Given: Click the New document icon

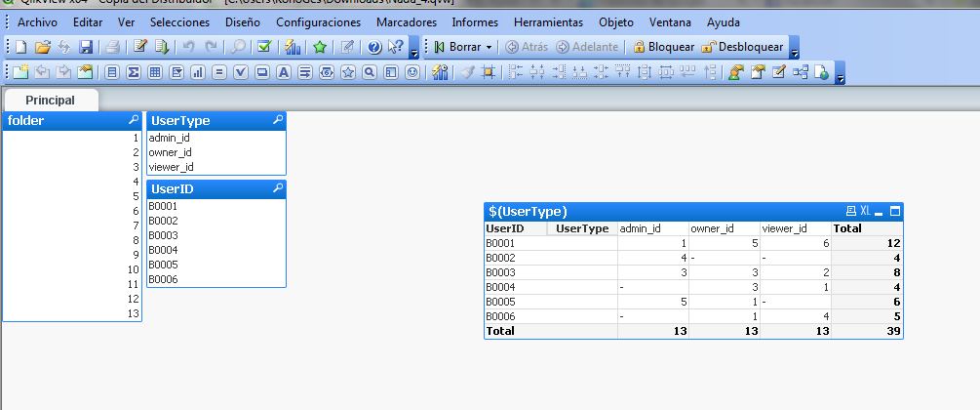Looking at the screenshot, I should (x=21, y=47).
